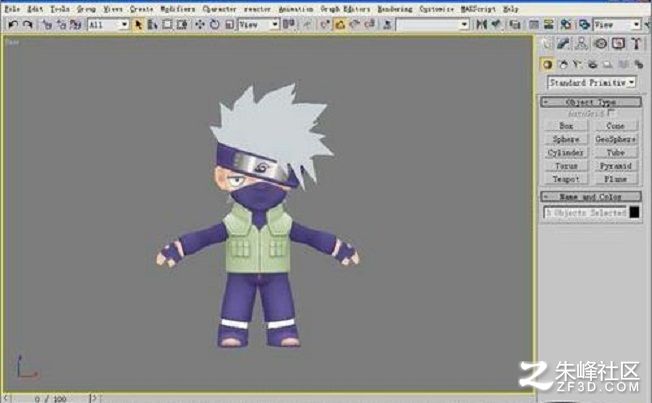Viewport: 652px width, 403px height.
Task: Switch to the Hierarchy command panel tab
Action: [582, 44]
